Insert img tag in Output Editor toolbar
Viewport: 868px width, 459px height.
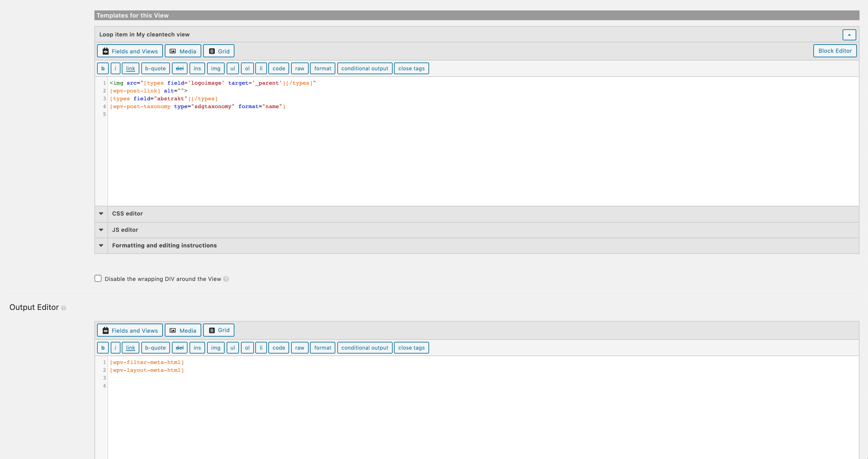click(216, 348)
